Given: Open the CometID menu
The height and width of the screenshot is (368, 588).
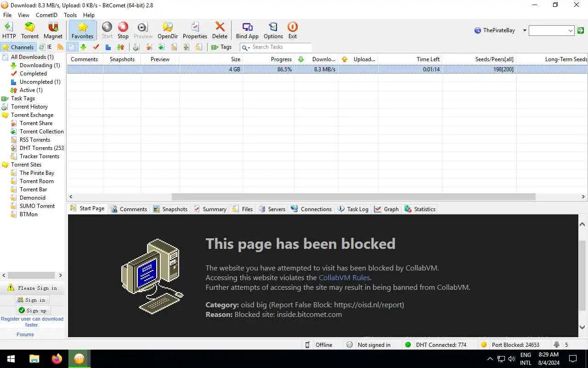Looking at the screenshot, I should point(46,15).
